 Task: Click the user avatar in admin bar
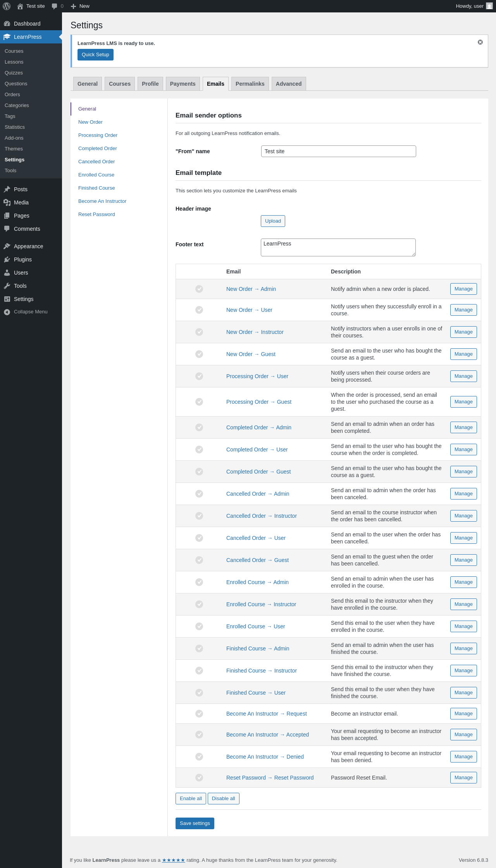coord(489,6)
